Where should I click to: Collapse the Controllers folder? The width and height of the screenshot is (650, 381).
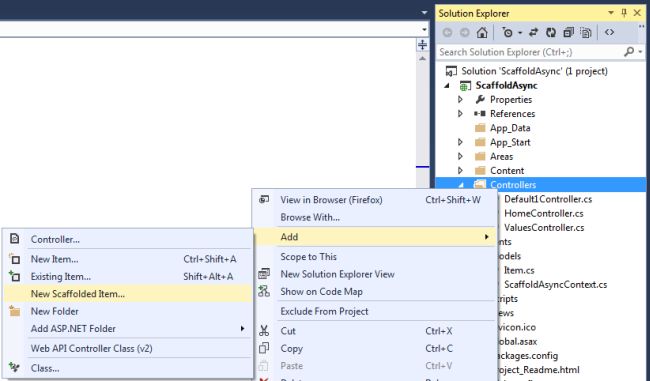461,185
